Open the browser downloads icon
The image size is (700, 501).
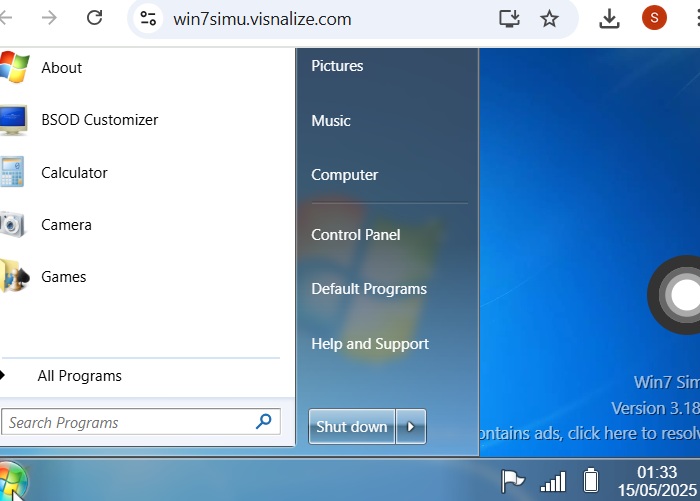point(609,18)
